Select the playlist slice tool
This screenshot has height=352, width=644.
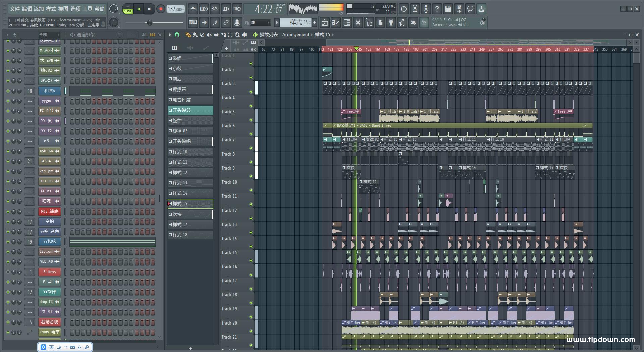[x=223, y=35]
